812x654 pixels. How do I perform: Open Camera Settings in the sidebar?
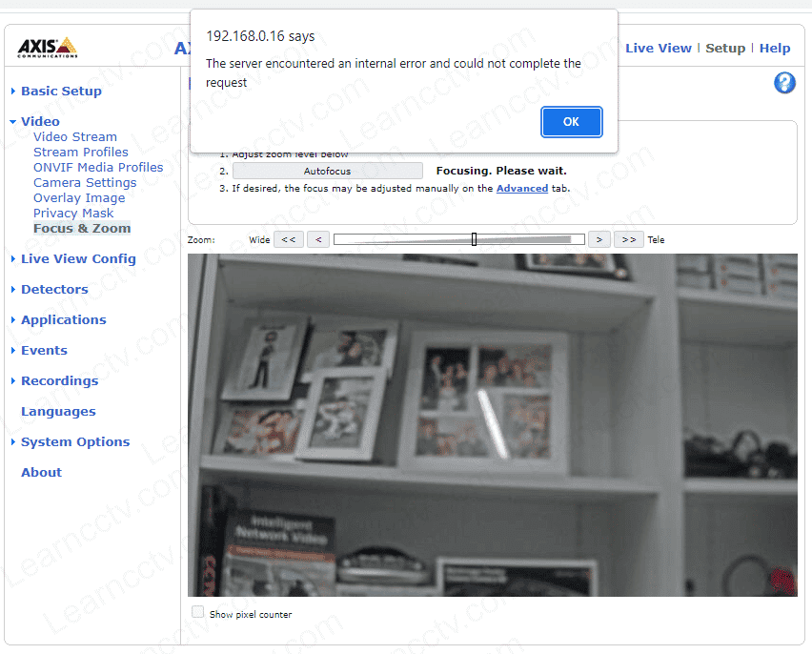(85, 183)
